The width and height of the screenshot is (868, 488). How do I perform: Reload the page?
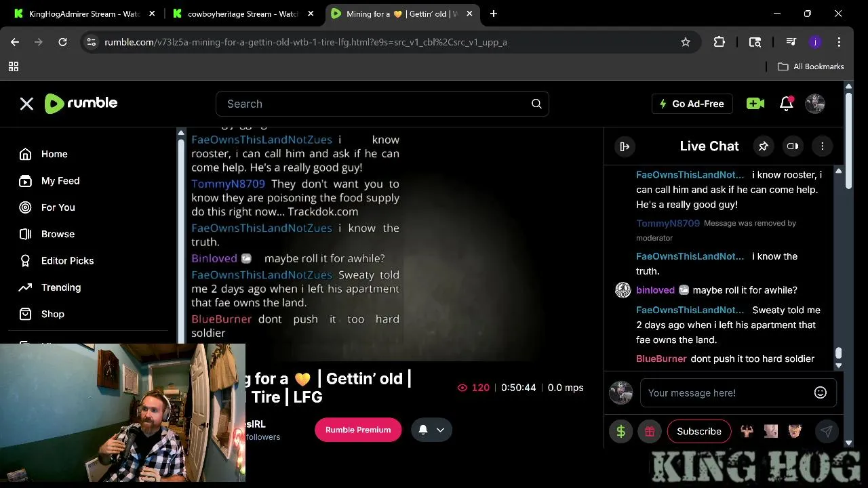click(62, 42)
